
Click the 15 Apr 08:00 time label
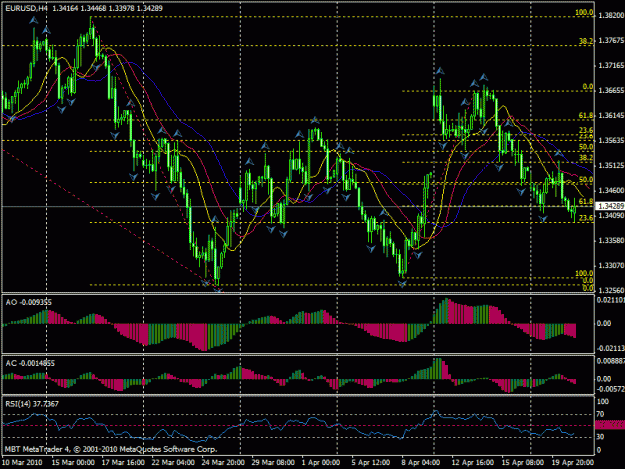pos(523,463)
